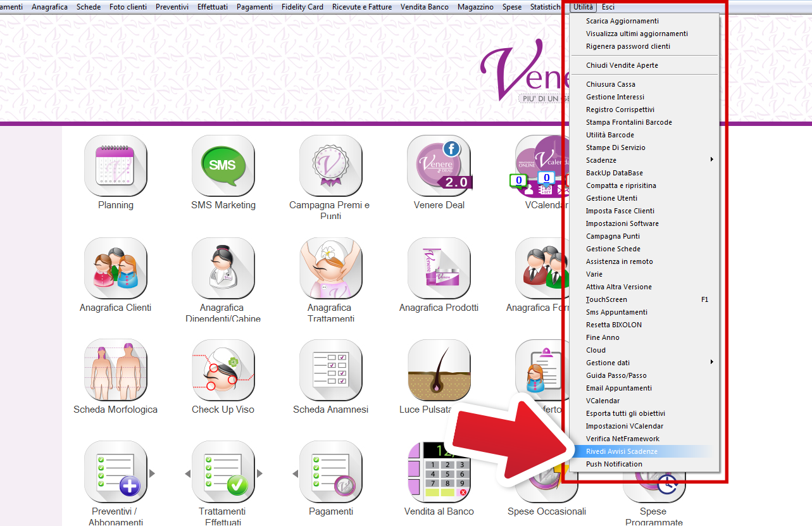Close the Utilità menu via its header
Screen dimensions: 812x526
[583, 7]
